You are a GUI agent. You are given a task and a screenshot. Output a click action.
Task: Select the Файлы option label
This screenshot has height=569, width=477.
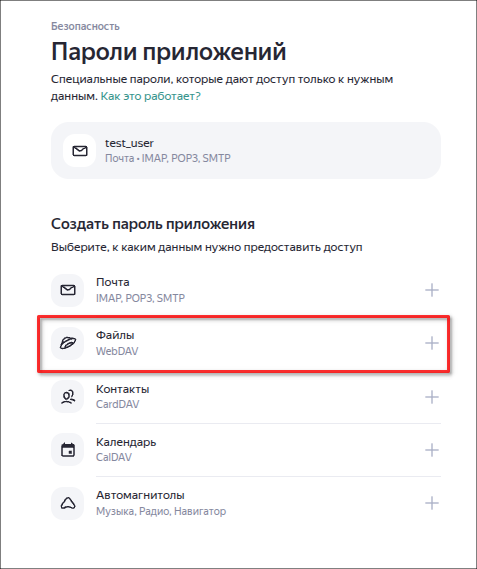[x=115, y=335]
